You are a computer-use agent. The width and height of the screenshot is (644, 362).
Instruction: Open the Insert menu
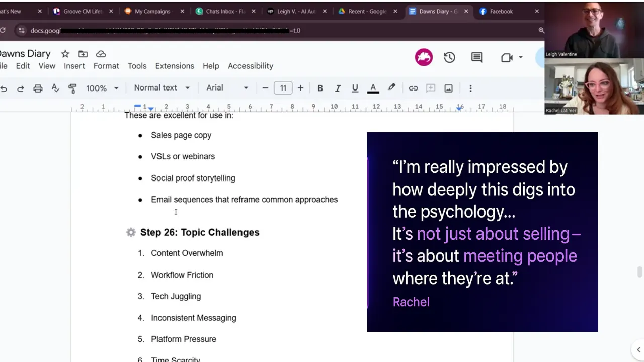74,66
